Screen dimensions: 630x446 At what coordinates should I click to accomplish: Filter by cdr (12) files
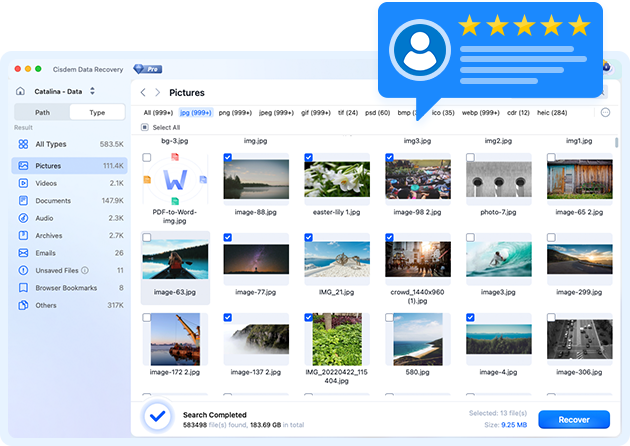tap(518, 113)
